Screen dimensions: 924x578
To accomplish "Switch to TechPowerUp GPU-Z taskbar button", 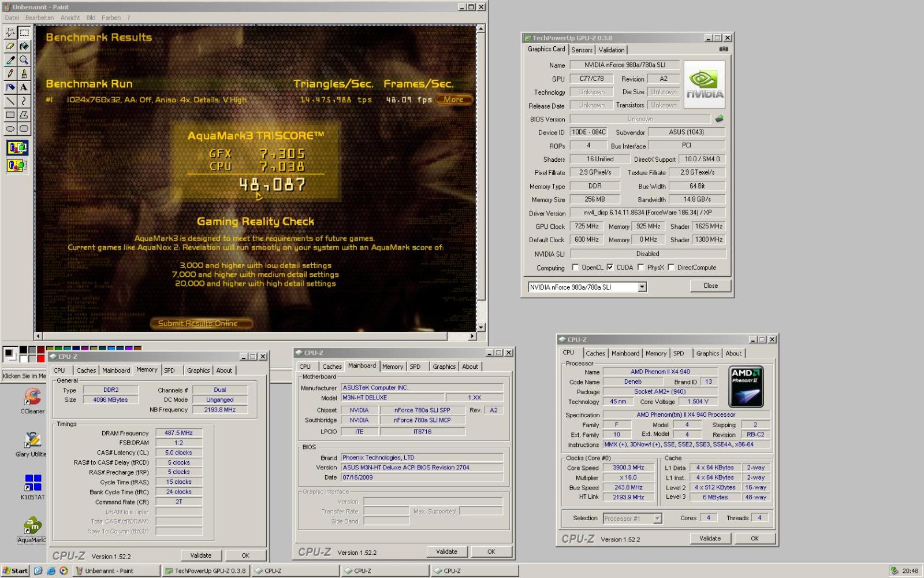I will tap(206, 570).
